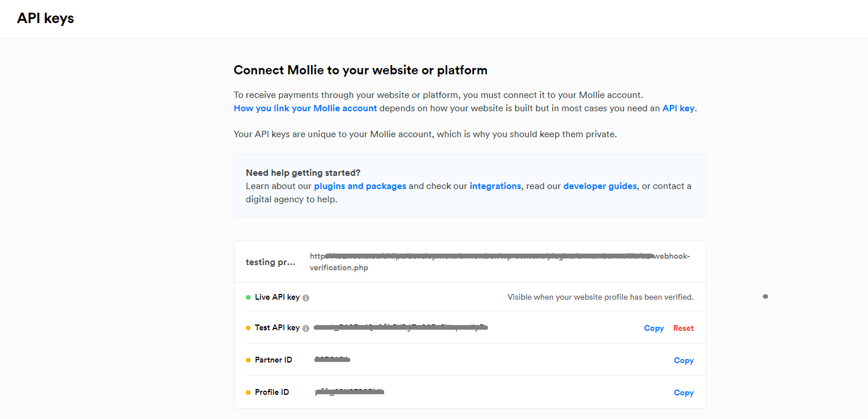Reset the Test API key
Viewport: 868px width, 419px height.
tap(683, 328)
